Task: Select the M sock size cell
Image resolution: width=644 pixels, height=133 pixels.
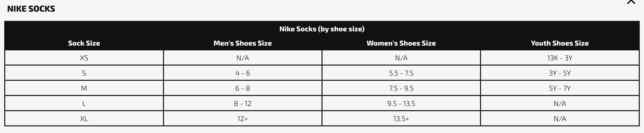Action: 84,88
